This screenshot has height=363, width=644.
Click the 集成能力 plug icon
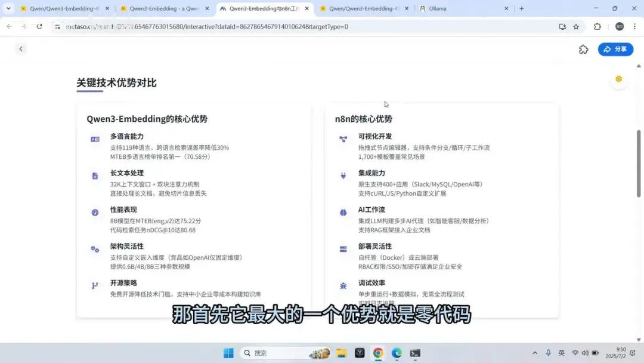coord(343,176)
